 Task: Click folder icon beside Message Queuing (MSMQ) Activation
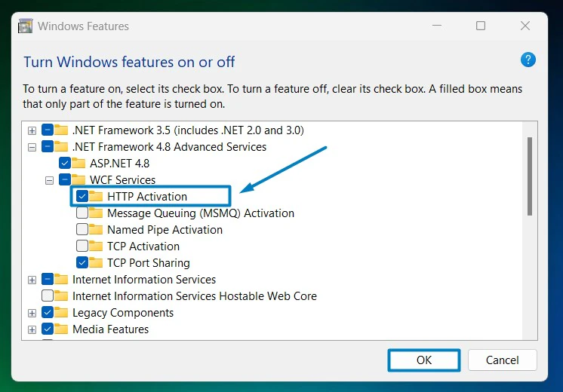pyautogui.click(x=96, y=213)
